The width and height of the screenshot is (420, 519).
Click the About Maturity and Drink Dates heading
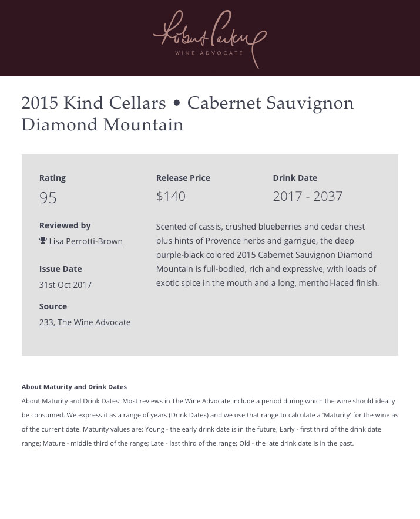coord(74,387)
